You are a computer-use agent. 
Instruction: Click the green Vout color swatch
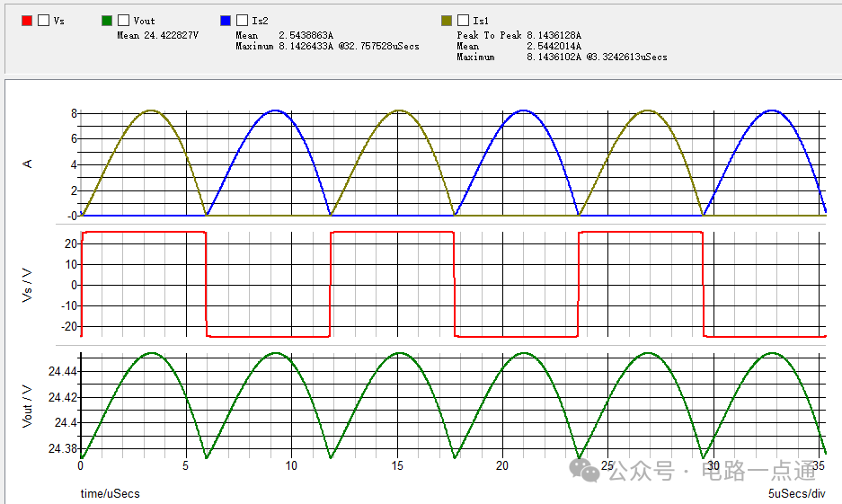107,21
